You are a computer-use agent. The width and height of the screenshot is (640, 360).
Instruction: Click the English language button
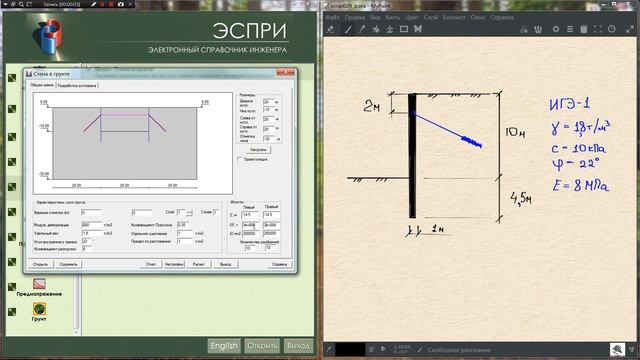tap(224, 346)
